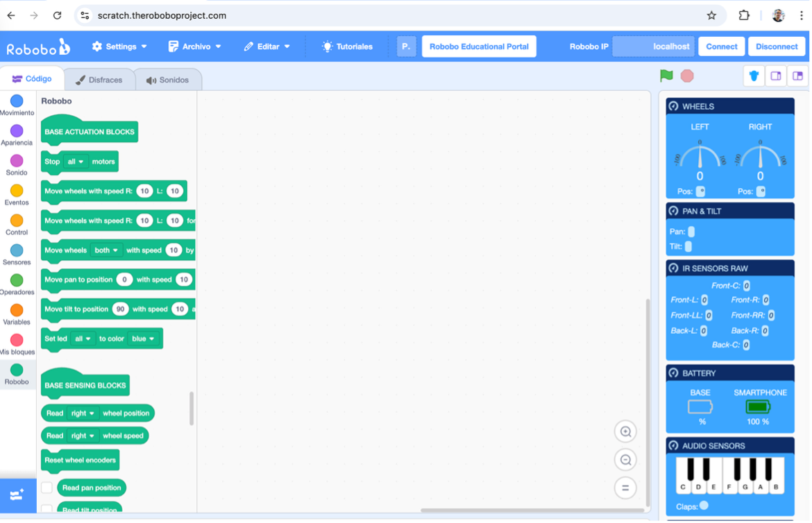This screenshot has width=812, height=523.
Task: Zoom in on the workspace
Action: [x=625, y=431]
